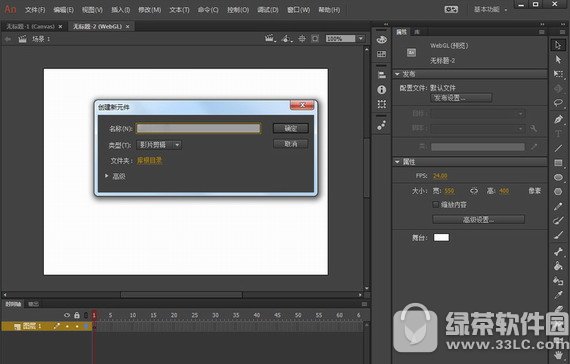Open the timeline panel options menu
570x364 pixels.
[x=364, y=304]
